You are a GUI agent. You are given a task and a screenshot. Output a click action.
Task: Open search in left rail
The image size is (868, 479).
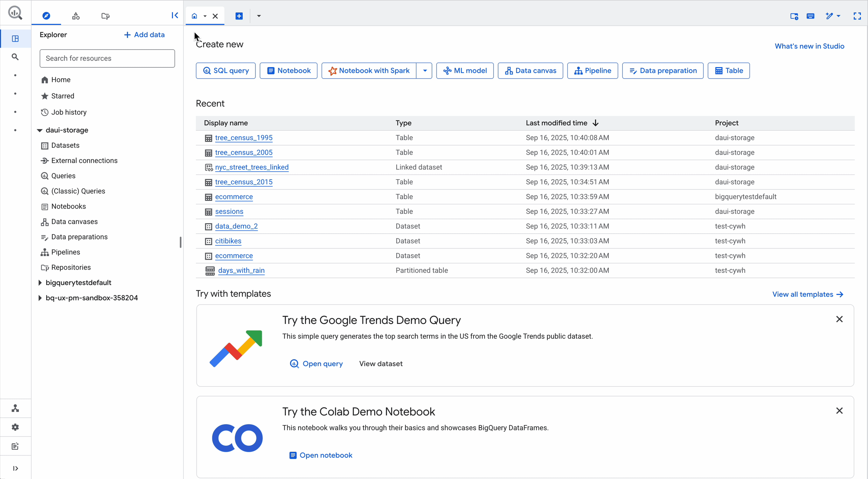coord(15,57)
